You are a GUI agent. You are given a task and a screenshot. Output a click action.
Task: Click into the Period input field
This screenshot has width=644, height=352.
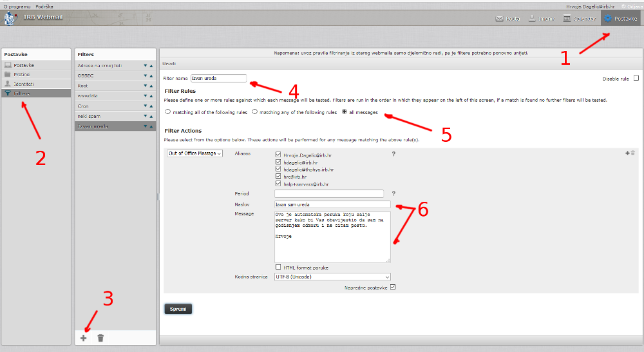click(x=328, y=193)
